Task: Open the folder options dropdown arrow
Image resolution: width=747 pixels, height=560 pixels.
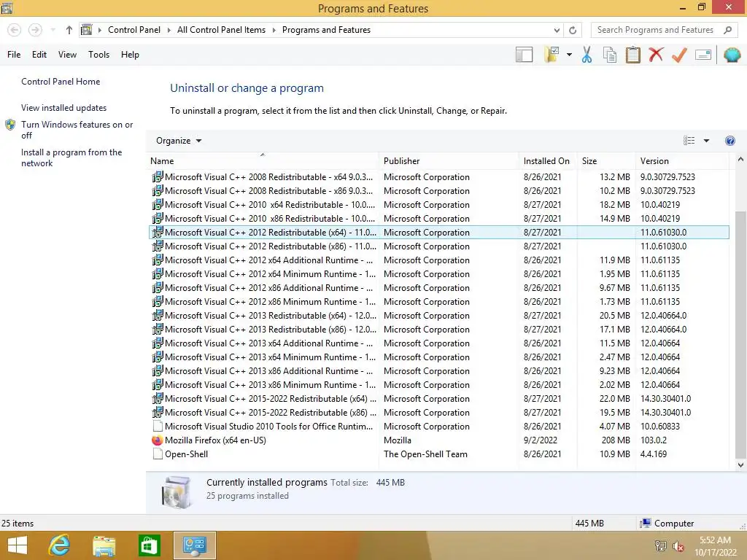Action: (x=569, y=55)
